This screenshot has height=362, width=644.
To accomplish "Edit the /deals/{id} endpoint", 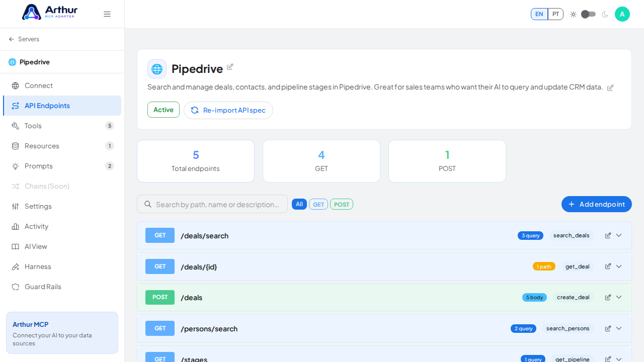I will 608,266.
